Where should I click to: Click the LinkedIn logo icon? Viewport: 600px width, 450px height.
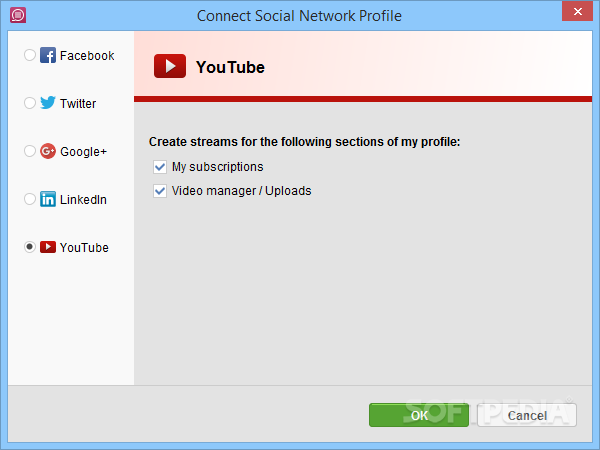click(x=48, y=199)
